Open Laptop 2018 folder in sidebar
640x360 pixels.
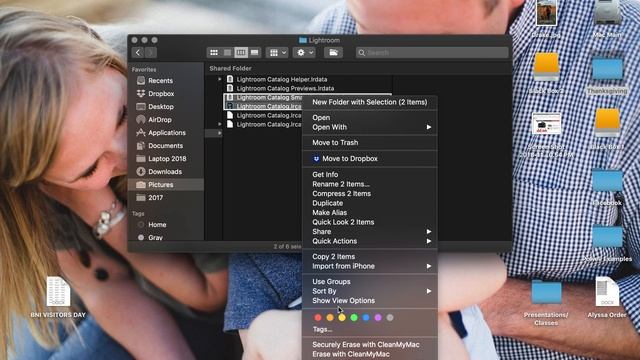coord(166,159)
